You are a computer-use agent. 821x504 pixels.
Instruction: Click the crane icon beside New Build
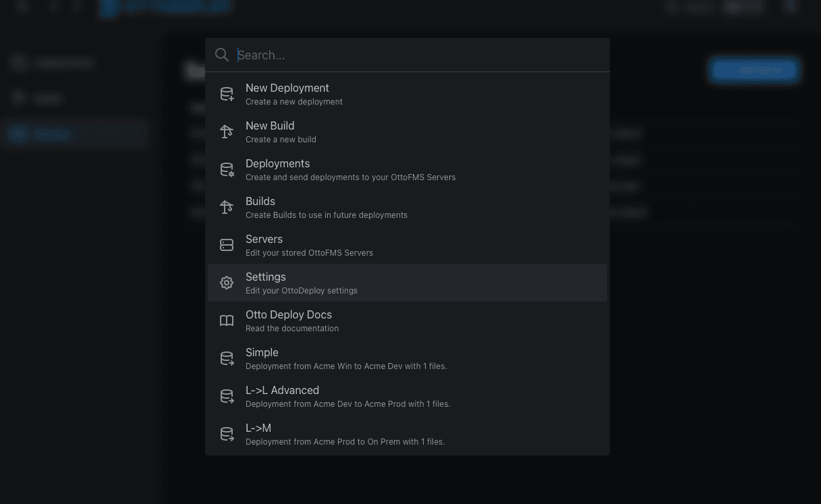click(x=227, y=132)
